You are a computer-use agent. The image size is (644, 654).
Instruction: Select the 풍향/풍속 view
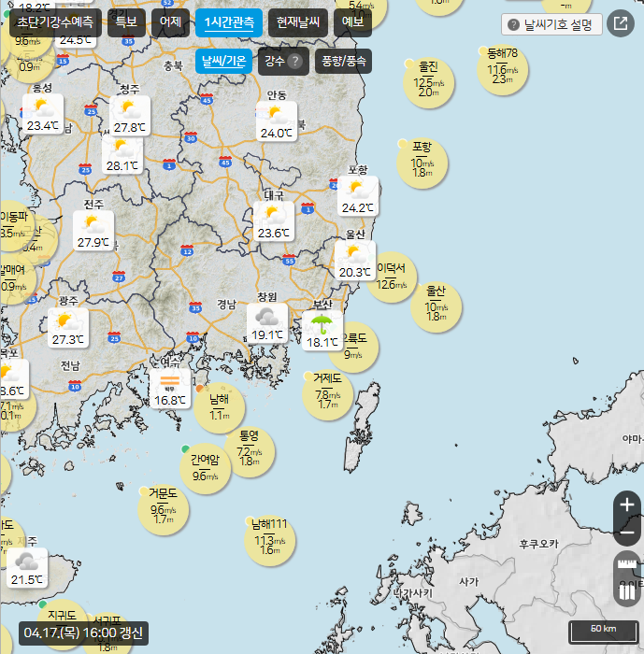point(343,62)
